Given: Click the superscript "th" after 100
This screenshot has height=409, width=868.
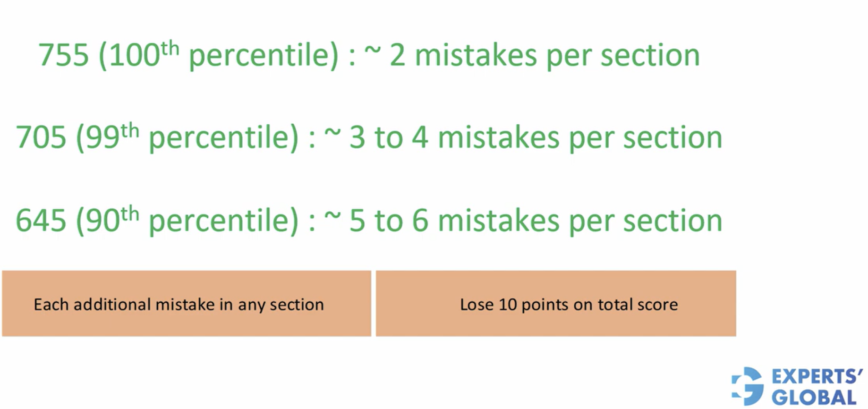Looking at the screenshot, I should tap(170, 49).
